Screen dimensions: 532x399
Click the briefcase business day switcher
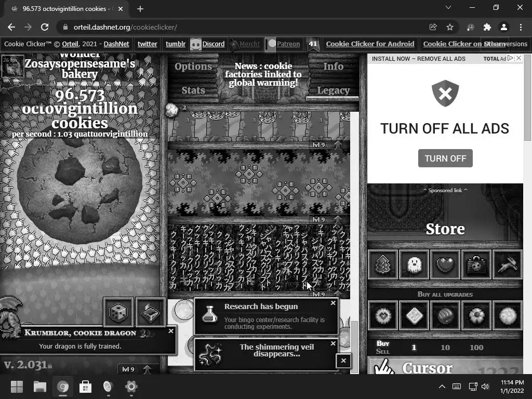click(x=477, y=264)
